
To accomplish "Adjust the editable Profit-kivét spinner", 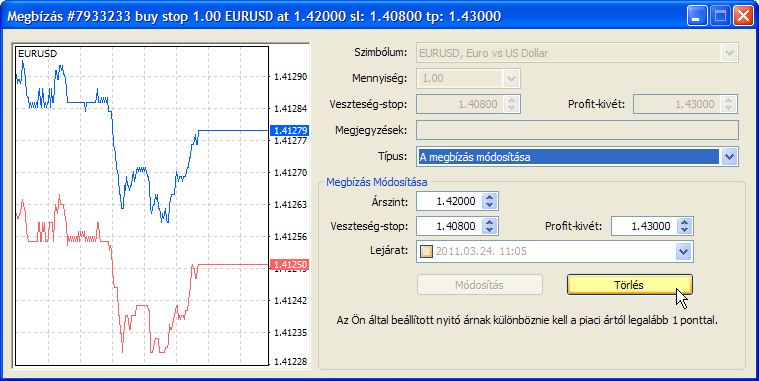I will pyautogui.click(x=684, y=226).
